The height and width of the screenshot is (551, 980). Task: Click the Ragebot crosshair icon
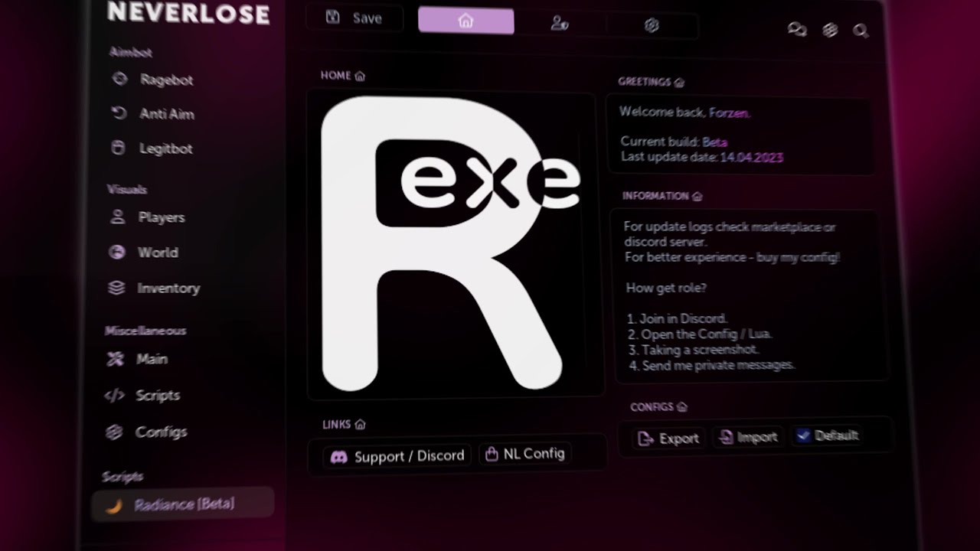click(119, 79)
